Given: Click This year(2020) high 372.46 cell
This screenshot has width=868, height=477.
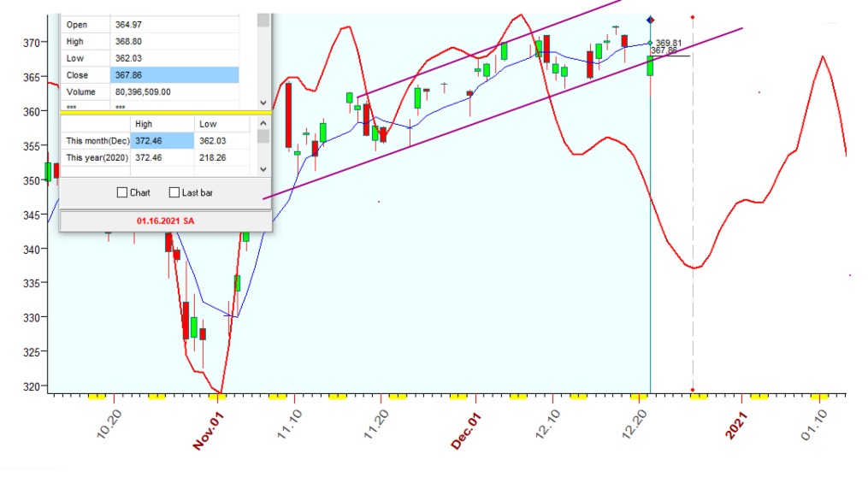Looking at the screenshot, I should tap(162, 157).
